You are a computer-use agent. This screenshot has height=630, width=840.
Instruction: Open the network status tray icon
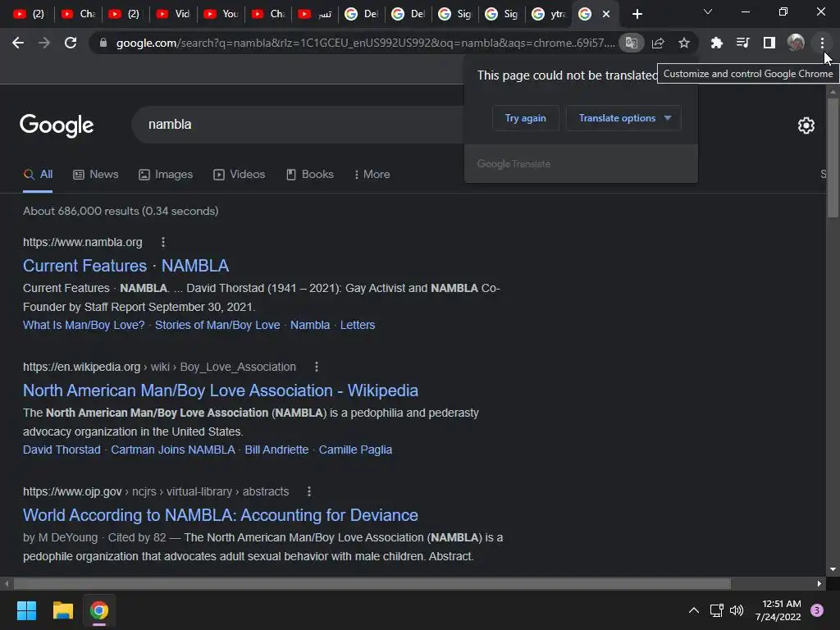[x=716, y=610]
